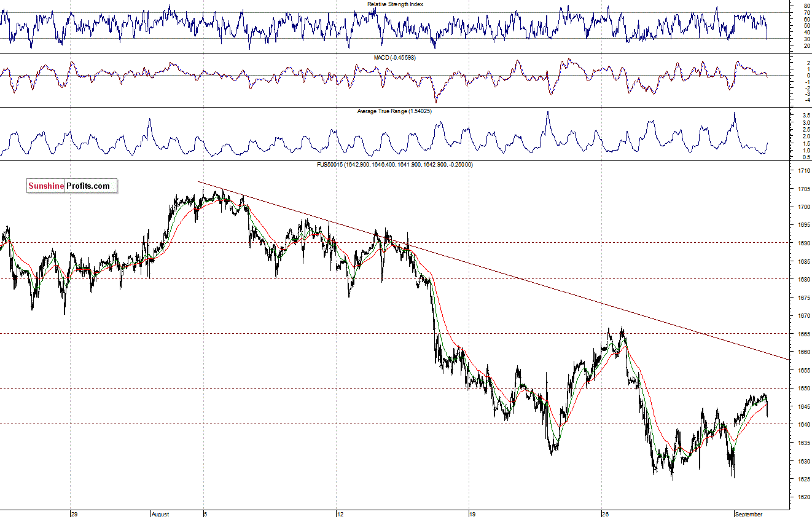Screen dimensions: 812x517
Task: Click the August label on time axis
Action: point(159,514)
